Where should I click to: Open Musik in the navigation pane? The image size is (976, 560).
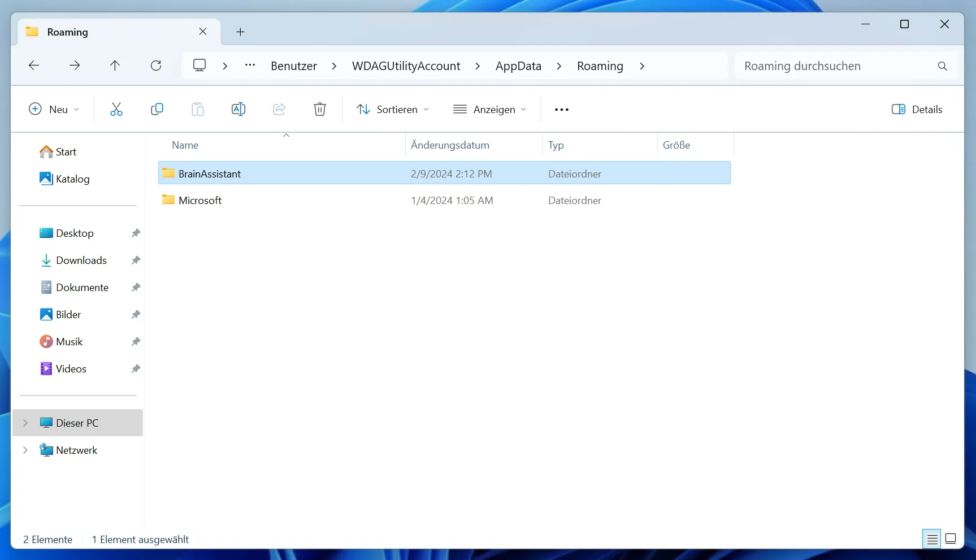pyautogui.click(x=61, y=341)
